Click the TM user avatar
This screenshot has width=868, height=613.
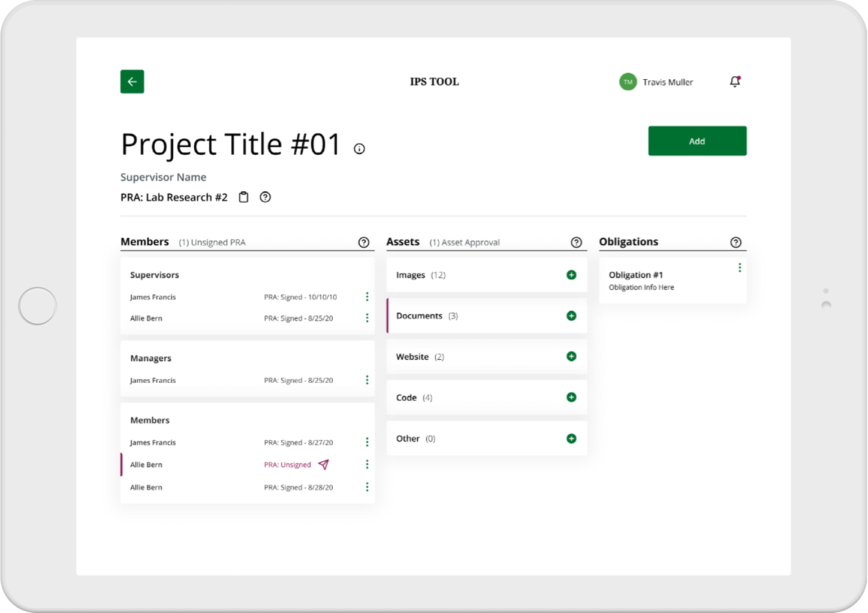point(628,82)
